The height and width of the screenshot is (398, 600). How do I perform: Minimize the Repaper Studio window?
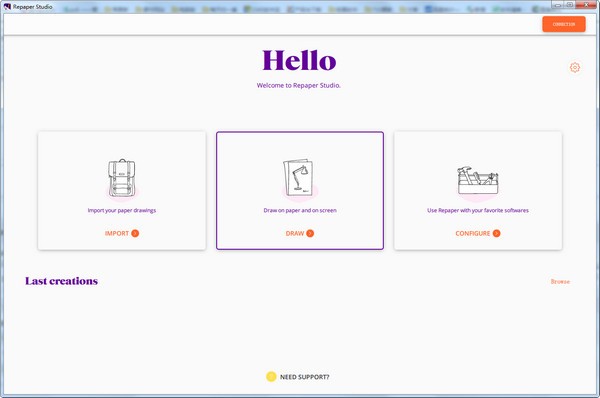(x=558, y=5)
